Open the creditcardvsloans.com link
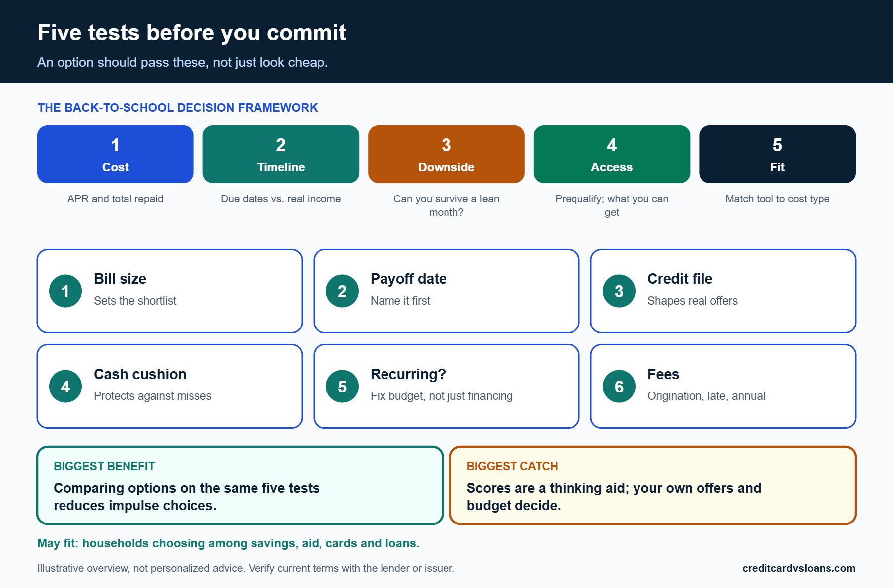Viewport: 893px width, 588px height. coord(799,568)
